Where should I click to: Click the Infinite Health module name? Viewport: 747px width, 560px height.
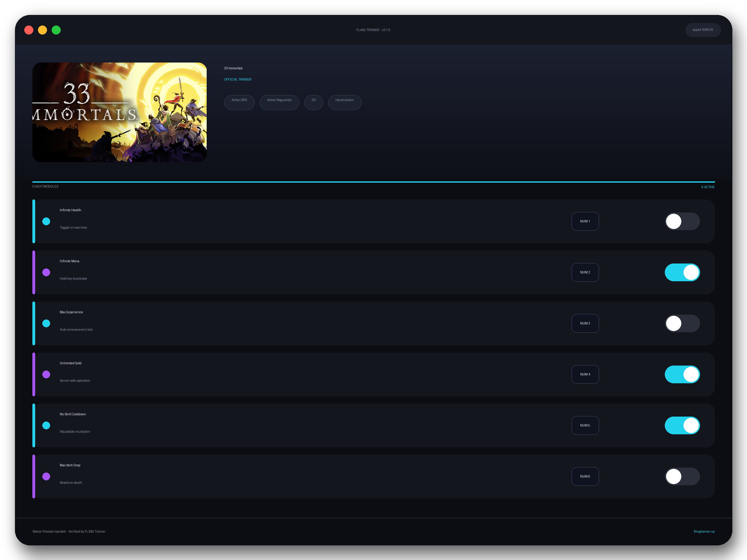[x=70, y=210]
